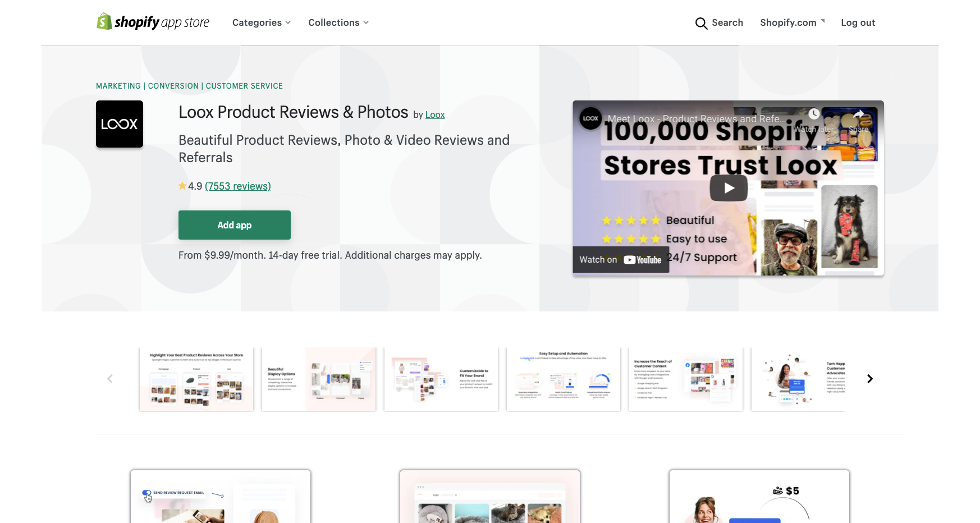This screenshot has width=980, height=523.
Task: Click the From $9.99/month pricing text
Action: pyautogui.click(x=330, y=255)
